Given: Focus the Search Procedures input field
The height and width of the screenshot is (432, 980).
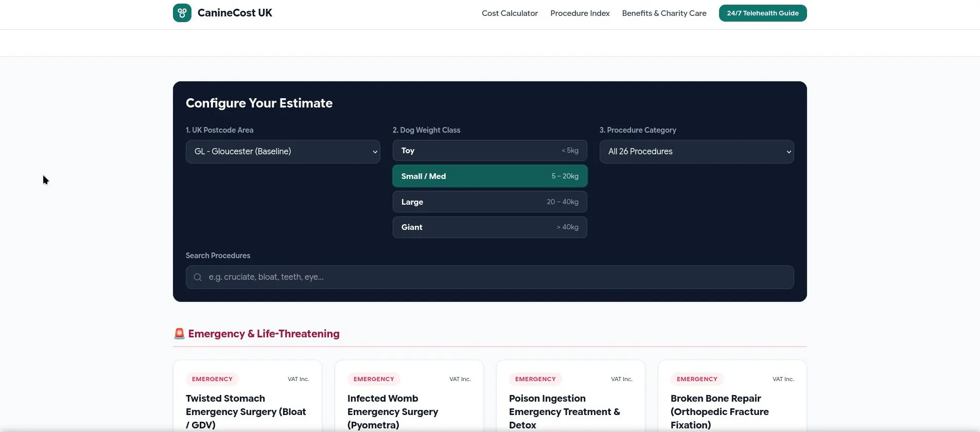Looking at the screenshot, I should point(489,277).
